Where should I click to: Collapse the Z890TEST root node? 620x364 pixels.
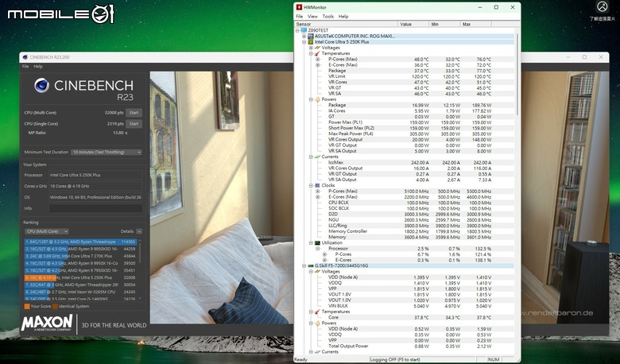pyautogui.click(x=297, y=30)
